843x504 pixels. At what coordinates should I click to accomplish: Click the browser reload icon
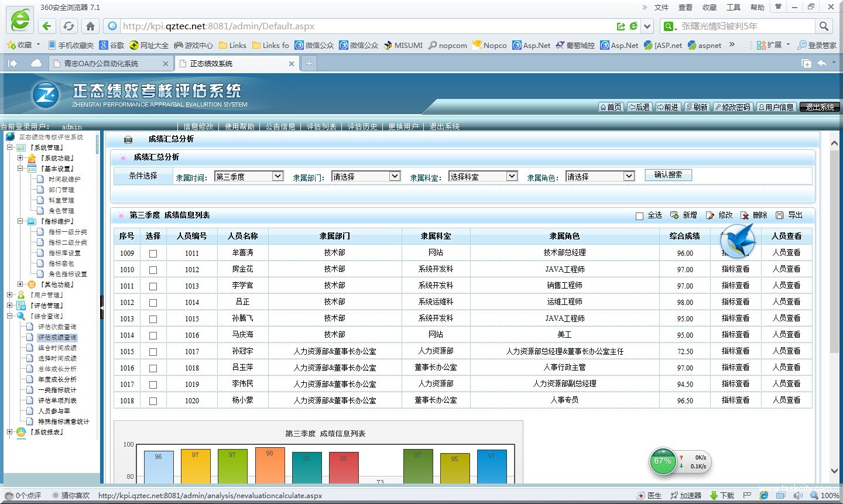click(x=68, y=26)
